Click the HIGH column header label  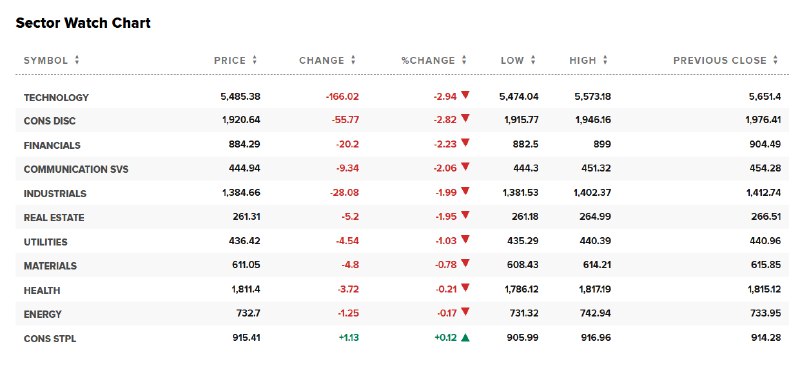coord(583,61)
